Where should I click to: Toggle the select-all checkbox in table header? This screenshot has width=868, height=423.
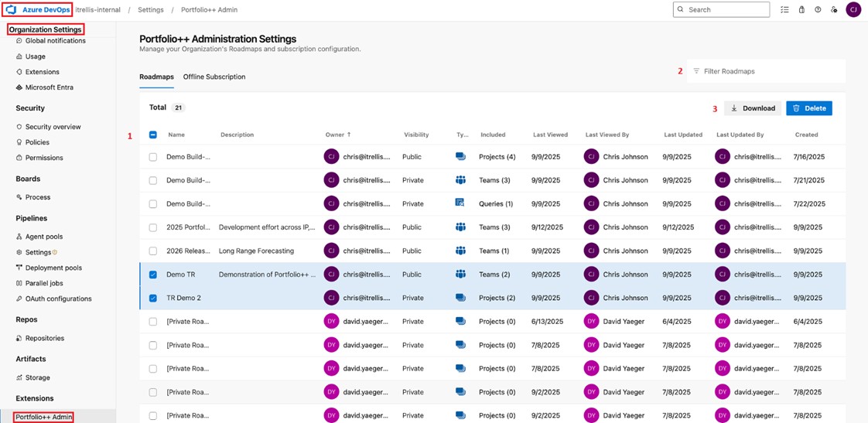[x=153, y=135]
